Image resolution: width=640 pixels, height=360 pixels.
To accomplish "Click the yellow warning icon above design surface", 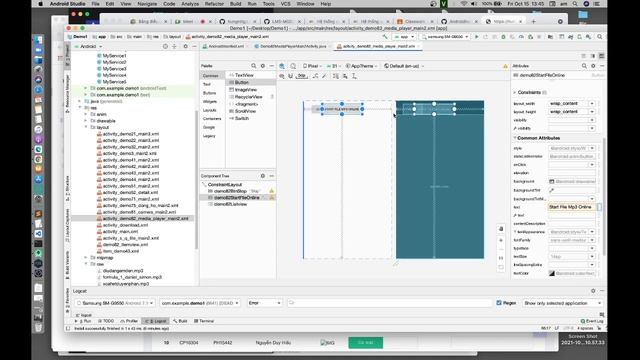I will tap(505, 66).
